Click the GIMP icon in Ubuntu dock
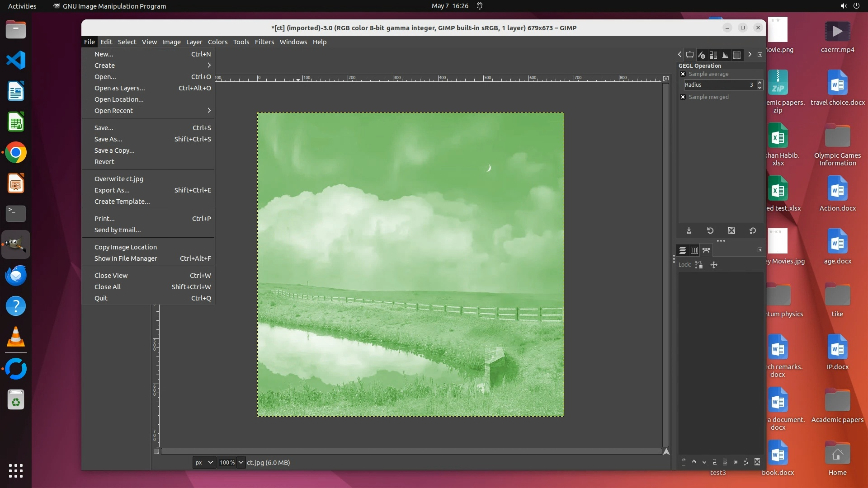 16,244
